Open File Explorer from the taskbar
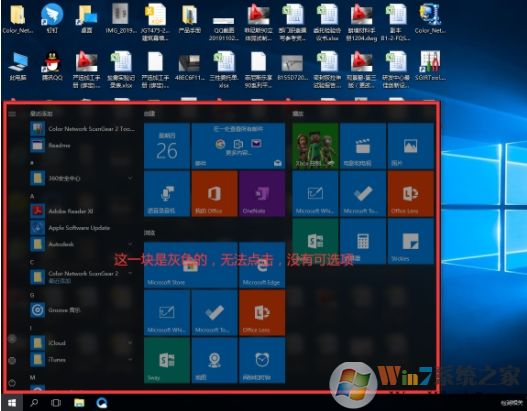 [79, 403]
